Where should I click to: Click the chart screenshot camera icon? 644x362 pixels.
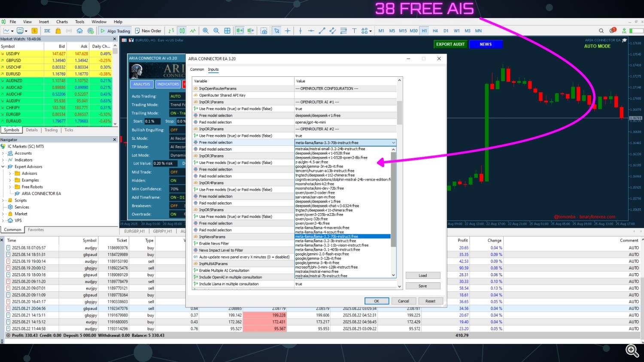tap(264, 31)
